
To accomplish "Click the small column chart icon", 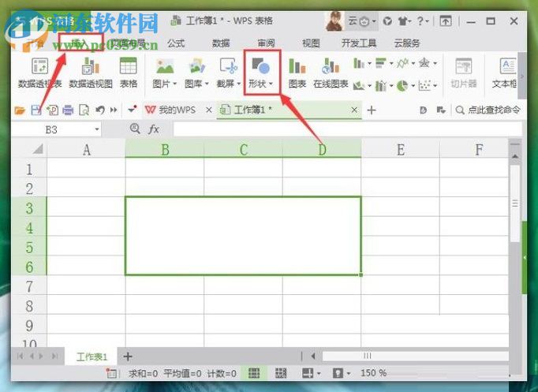I will 359,63.
